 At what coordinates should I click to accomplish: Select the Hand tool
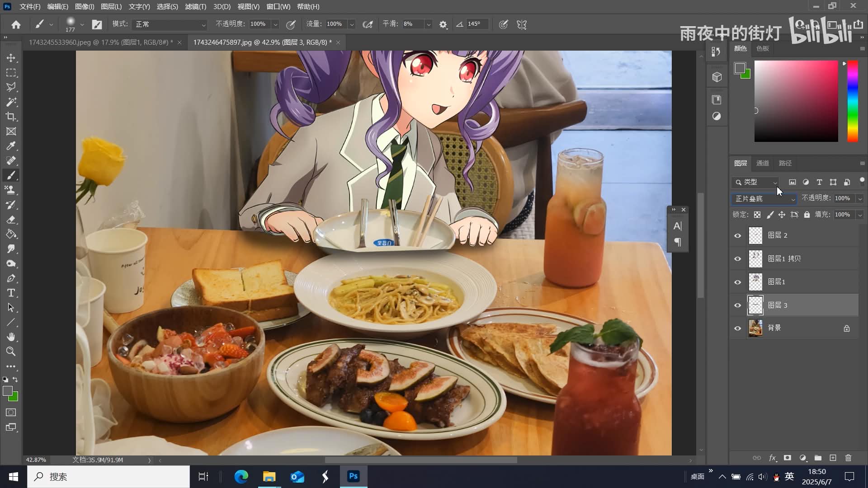tap(11, 337)
